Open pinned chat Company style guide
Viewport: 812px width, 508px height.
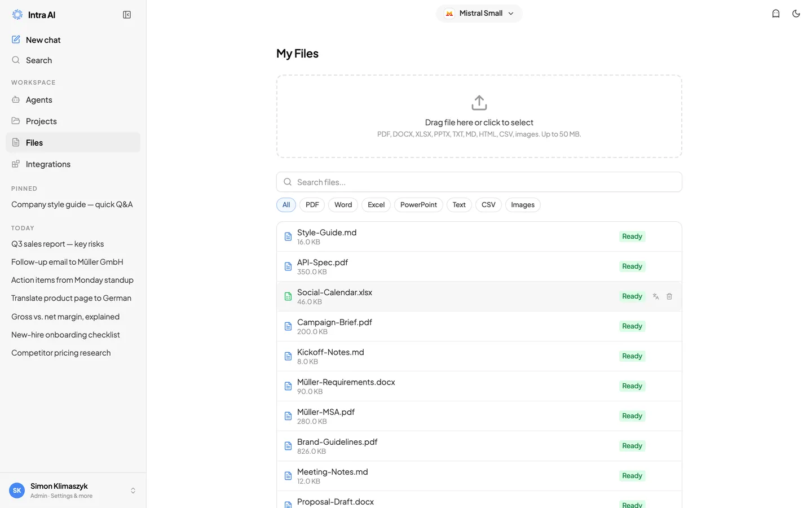(72, 204)
